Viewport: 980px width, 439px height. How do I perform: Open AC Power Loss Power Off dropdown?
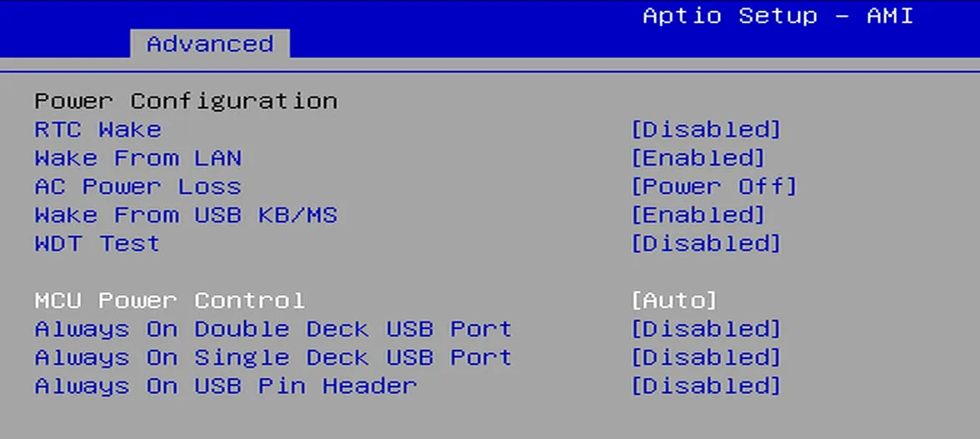[713, 187]
